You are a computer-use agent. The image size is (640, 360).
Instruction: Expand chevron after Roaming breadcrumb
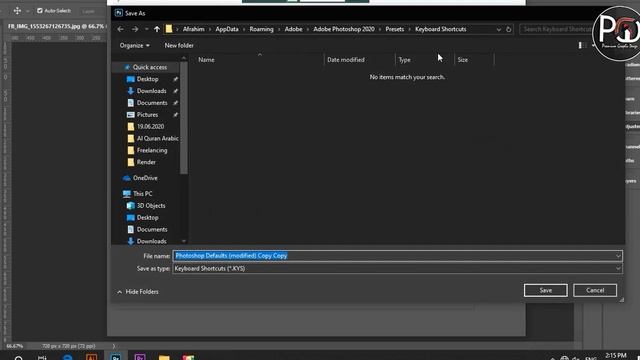279,29
